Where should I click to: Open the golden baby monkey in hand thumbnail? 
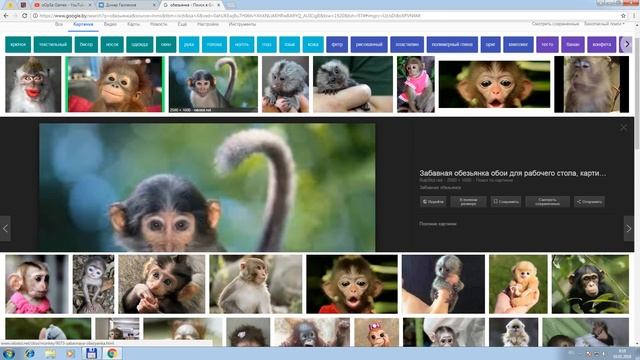coord(518,284)
